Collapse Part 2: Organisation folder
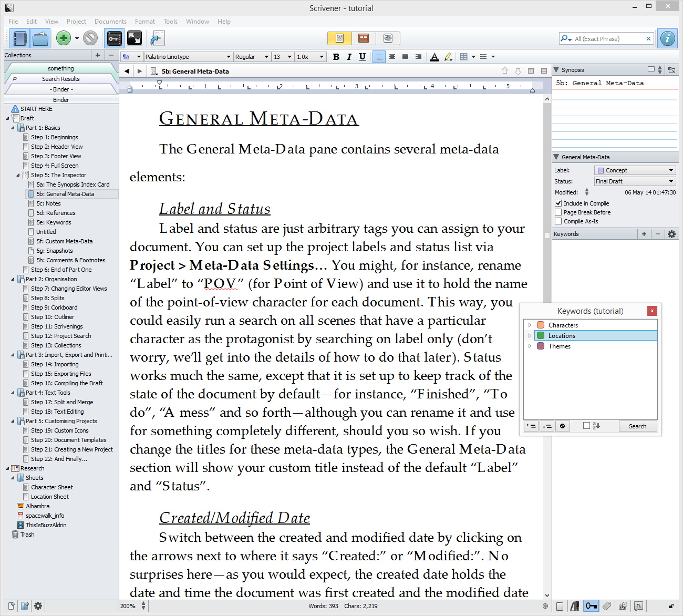 (x=13, y=279)
